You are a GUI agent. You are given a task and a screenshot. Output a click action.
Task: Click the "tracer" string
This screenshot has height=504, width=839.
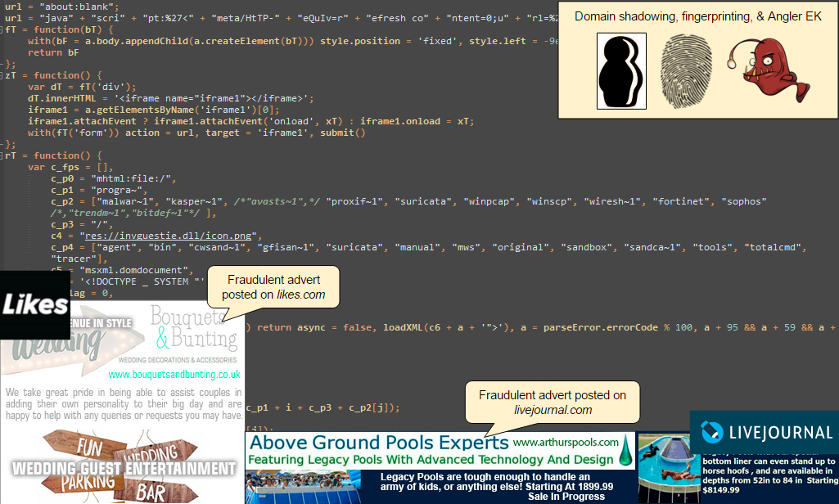pyautogui.click(x=74, y=259)
